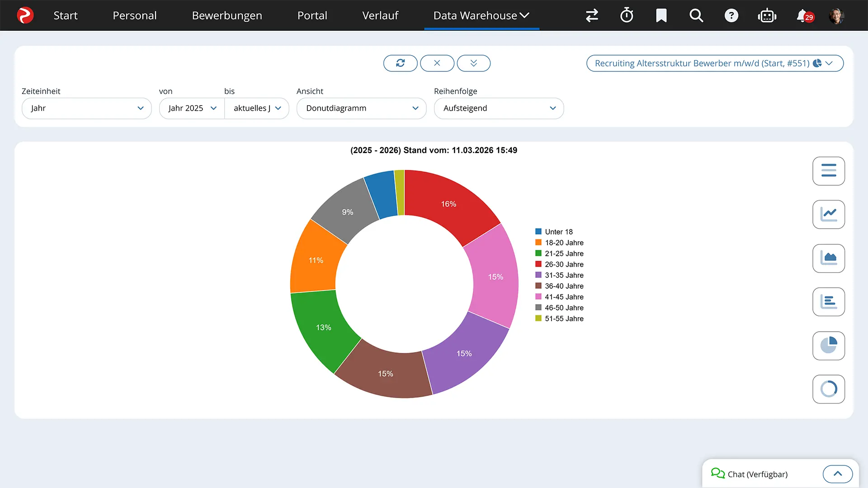Click the green 21-25 Jahre legend swatch
Image resolution: width=868 pixels, height=488 pixels.
pyautogui.click(x=538, y=253)
